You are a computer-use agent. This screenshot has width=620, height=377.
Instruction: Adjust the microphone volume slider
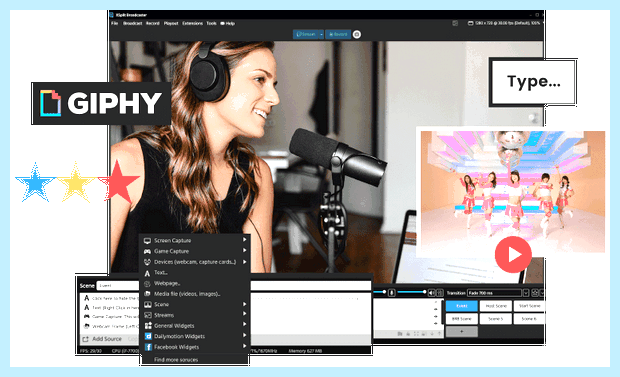pos(379,292)
